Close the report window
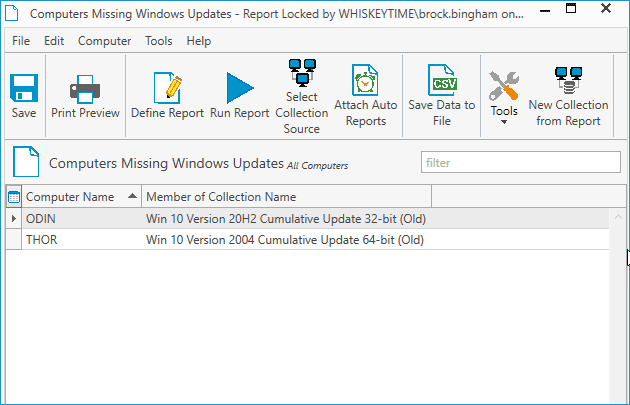630x405 pixels. [x=606, y=8]
